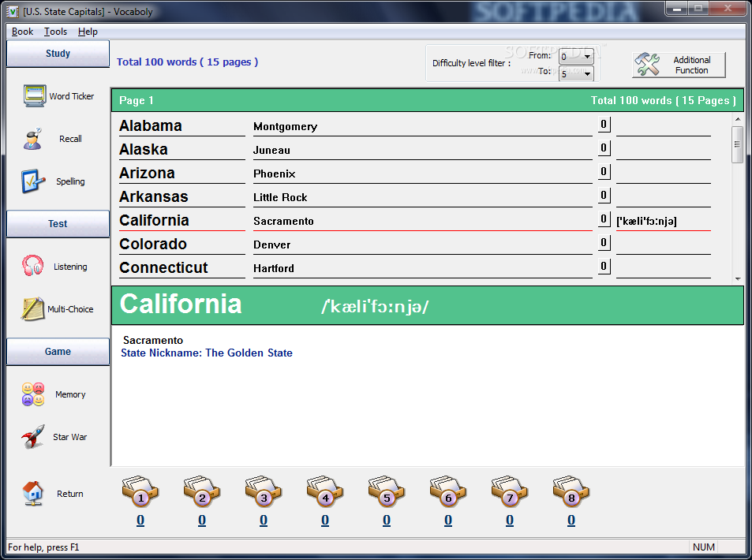The width and height of the screenshot is (752, 560).
Task: Open card box number 6
Action: pos(448,491)
